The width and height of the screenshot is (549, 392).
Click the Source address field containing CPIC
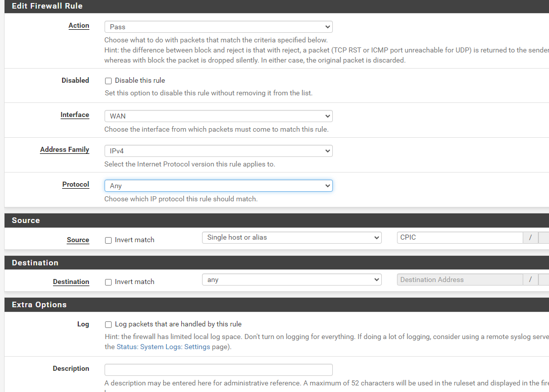[459, 238]
